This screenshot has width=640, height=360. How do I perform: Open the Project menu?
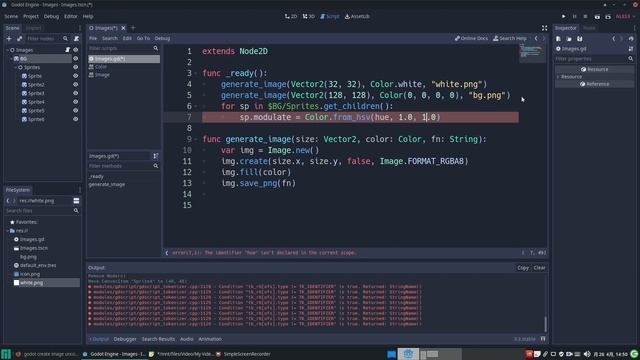pyautogui.click(x=31, y=16)
